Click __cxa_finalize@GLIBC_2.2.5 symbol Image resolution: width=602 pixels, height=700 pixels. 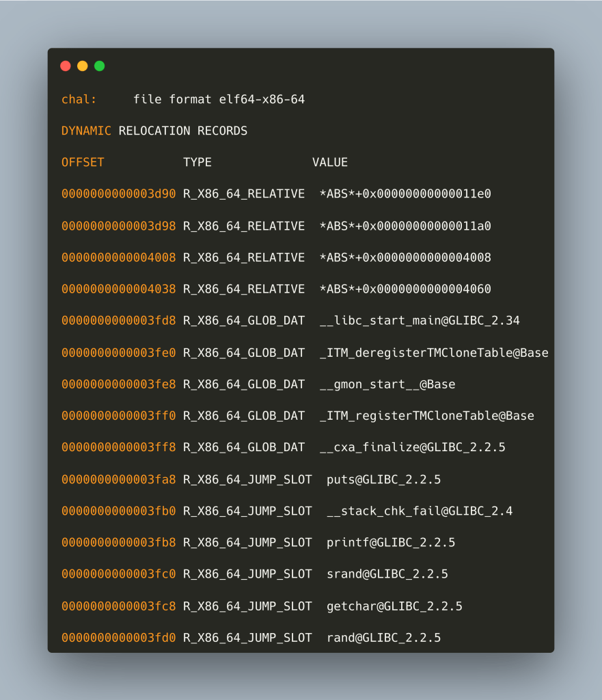(x=412, y=448)
